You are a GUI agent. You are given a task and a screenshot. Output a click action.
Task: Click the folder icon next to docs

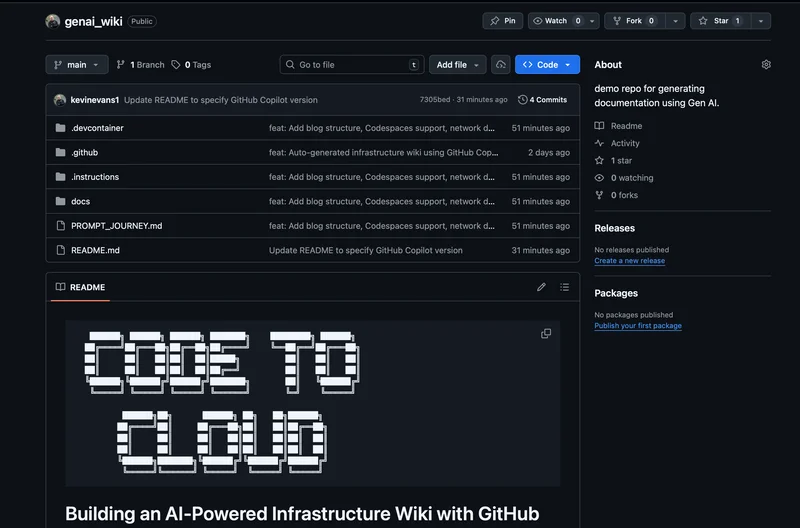click(60, 201)
